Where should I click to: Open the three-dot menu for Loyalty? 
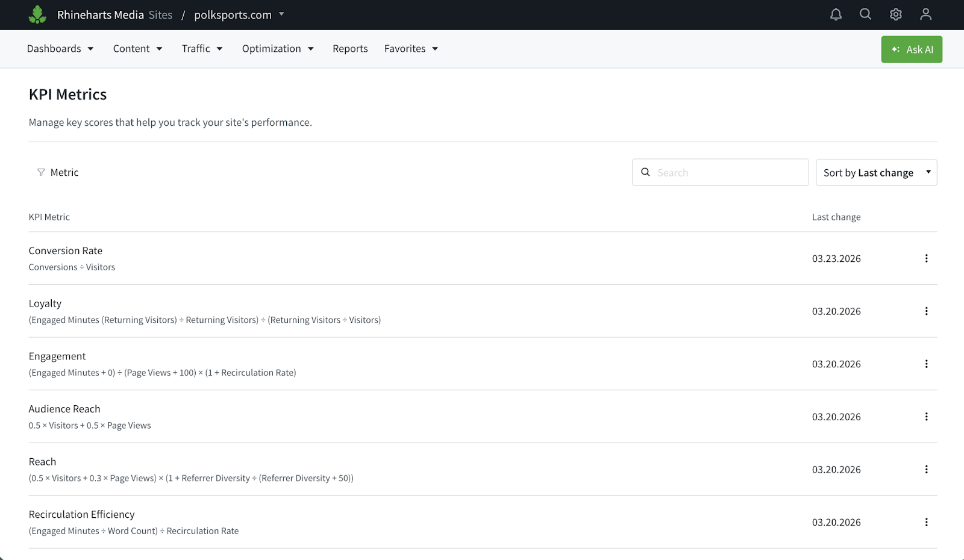pyautogui.click(x=926, y=311)
